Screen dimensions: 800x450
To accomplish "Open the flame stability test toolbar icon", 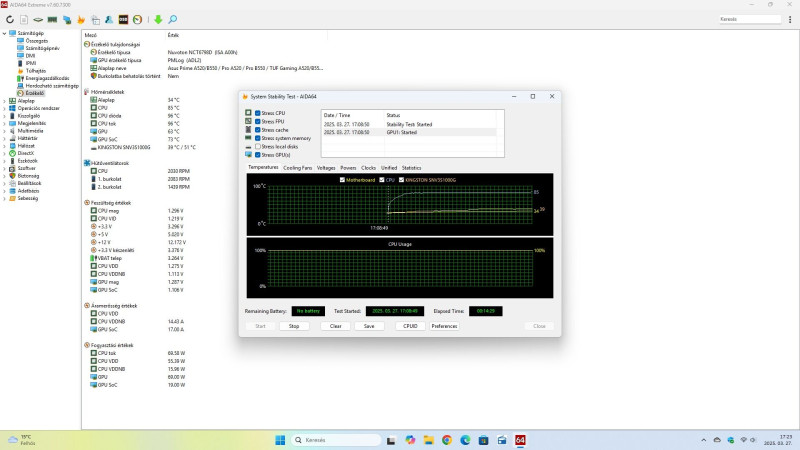I will point(81,19).
